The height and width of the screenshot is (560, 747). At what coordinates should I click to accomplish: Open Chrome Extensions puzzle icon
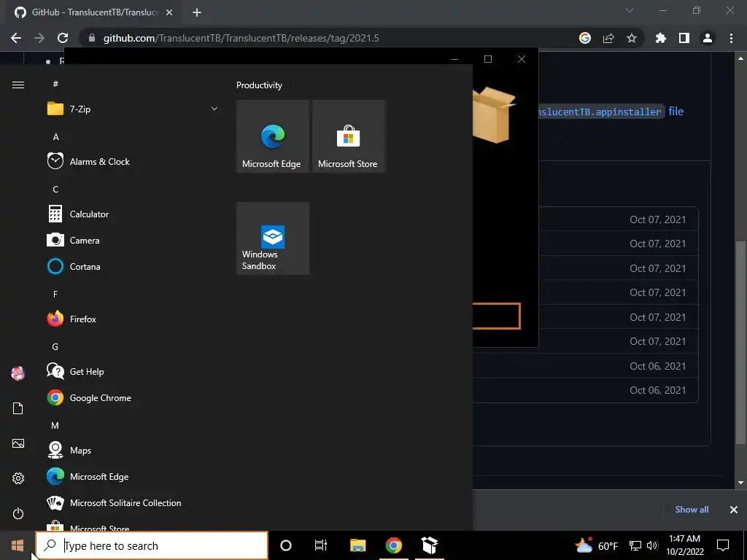pyautogui.click(x=661, y=38)
